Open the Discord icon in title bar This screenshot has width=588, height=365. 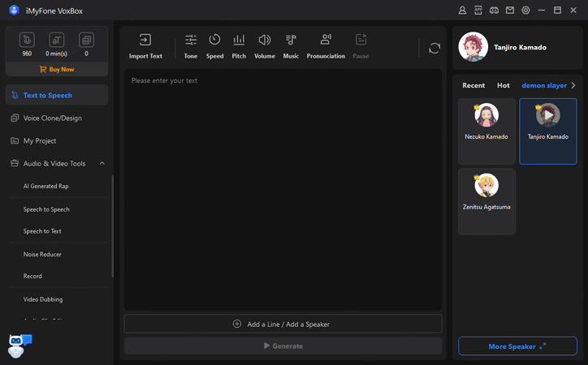coord(494,11)
